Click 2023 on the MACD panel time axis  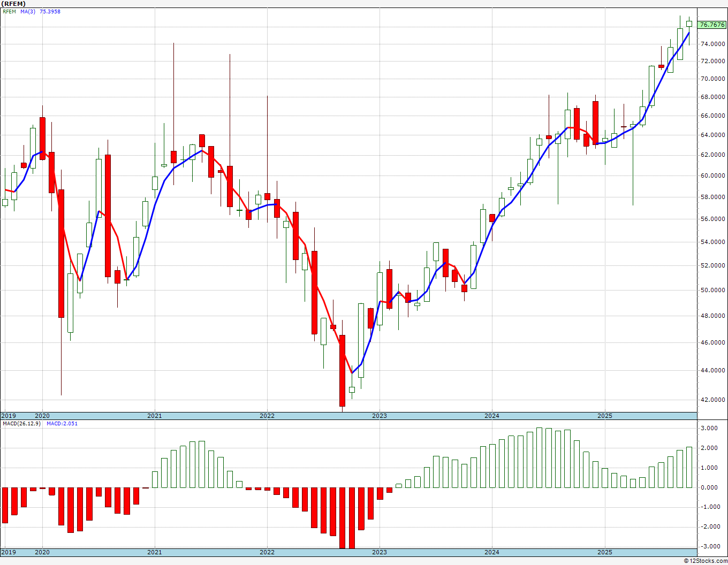point(380,552)
